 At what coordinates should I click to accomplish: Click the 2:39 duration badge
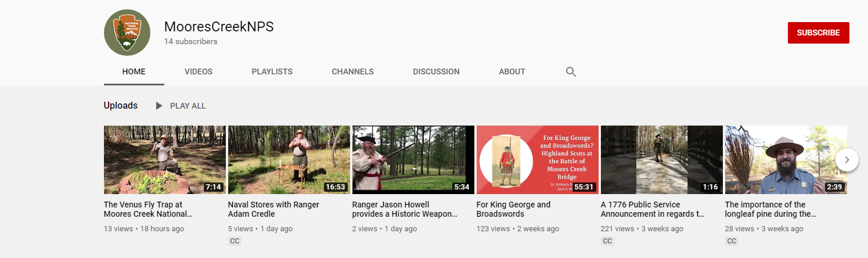834,187
